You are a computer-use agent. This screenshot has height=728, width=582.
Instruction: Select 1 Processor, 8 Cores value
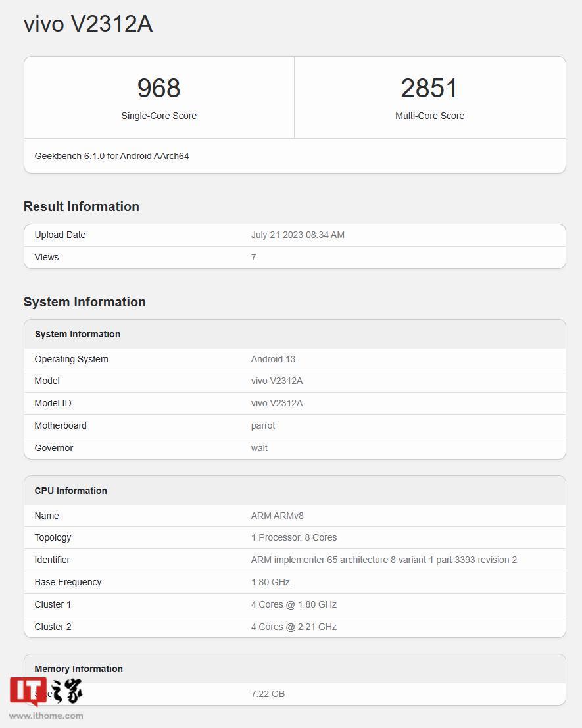tap(294, 538)
